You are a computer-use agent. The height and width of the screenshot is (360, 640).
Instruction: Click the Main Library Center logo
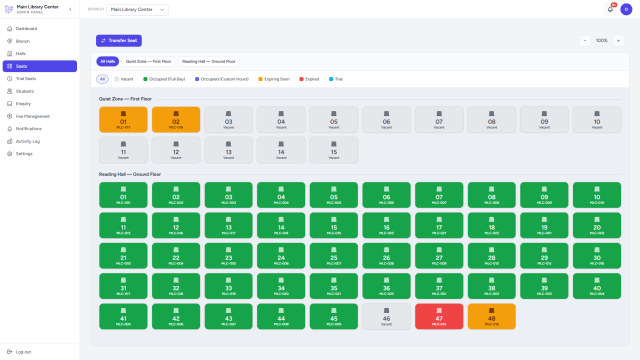[x=9, y=9]
